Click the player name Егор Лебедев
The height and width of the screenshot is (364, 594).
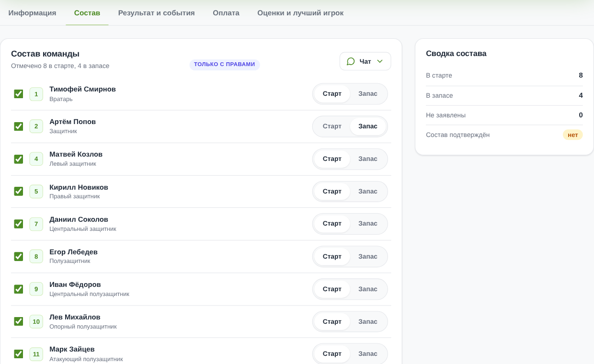pyautogui.click(x=73, y=252)
